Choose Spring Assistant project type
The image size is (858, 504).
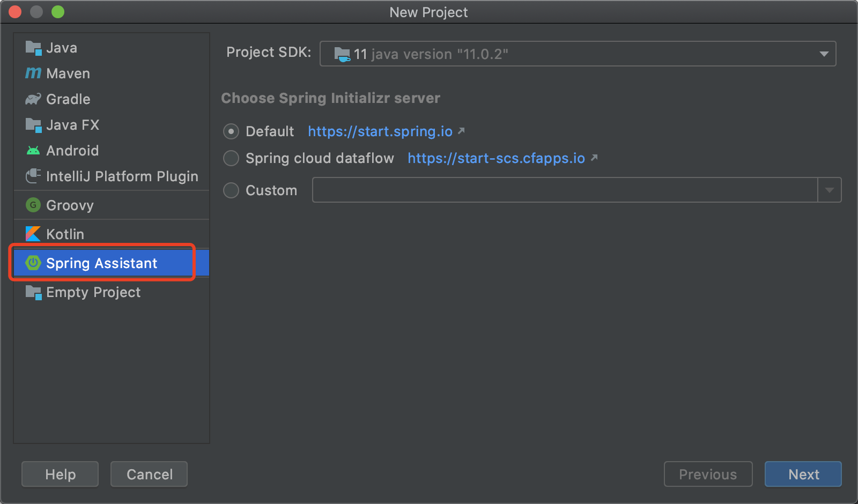pyautogui.click(x=112, y=263)
